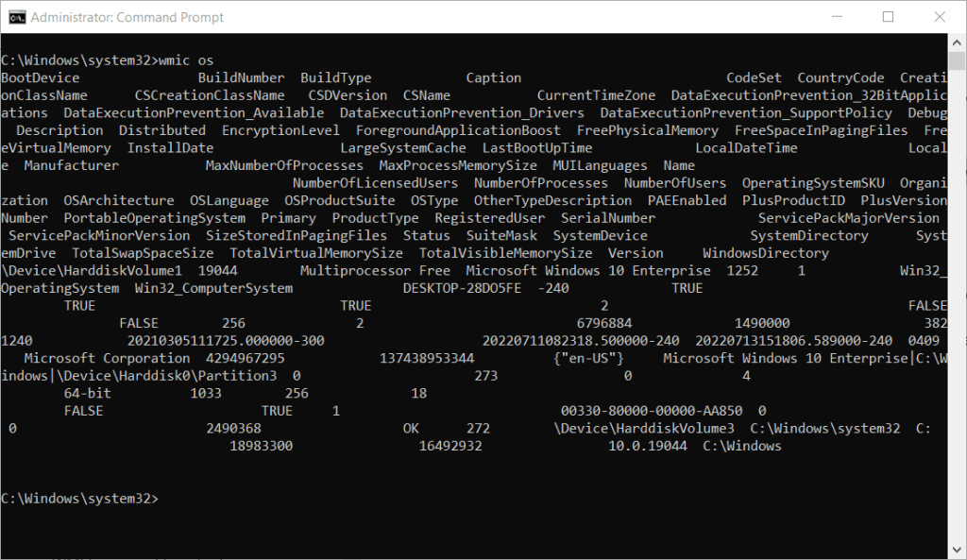967x560 pixels.
Task: Click the 'PortableOperatingSystem' header text
Action: [154, 218]
